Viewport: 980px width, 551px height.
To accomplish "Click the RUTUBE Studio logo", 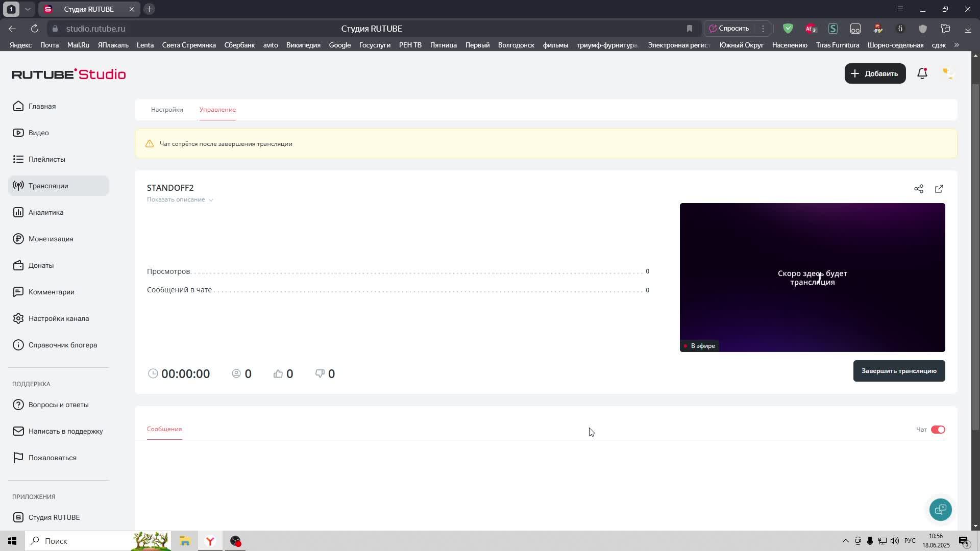I will (x=69, y=74).
